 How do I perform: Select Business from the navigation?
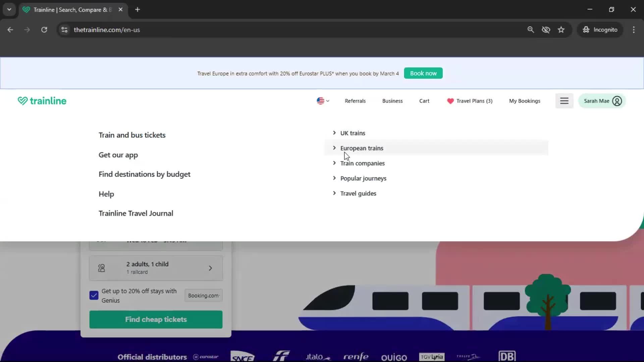pos(392,101)
